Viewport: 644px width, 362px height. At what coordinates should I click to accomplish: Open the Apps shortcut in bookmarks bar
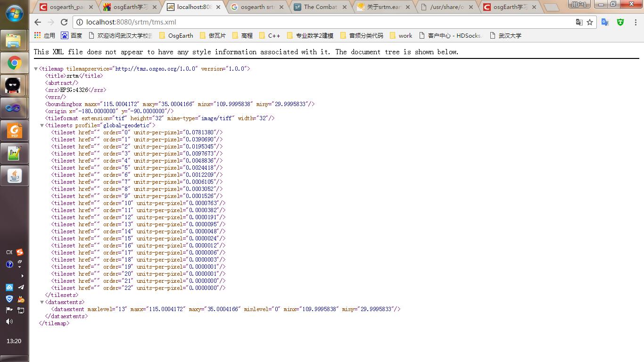pyautogui.click(x=45, y=35)
